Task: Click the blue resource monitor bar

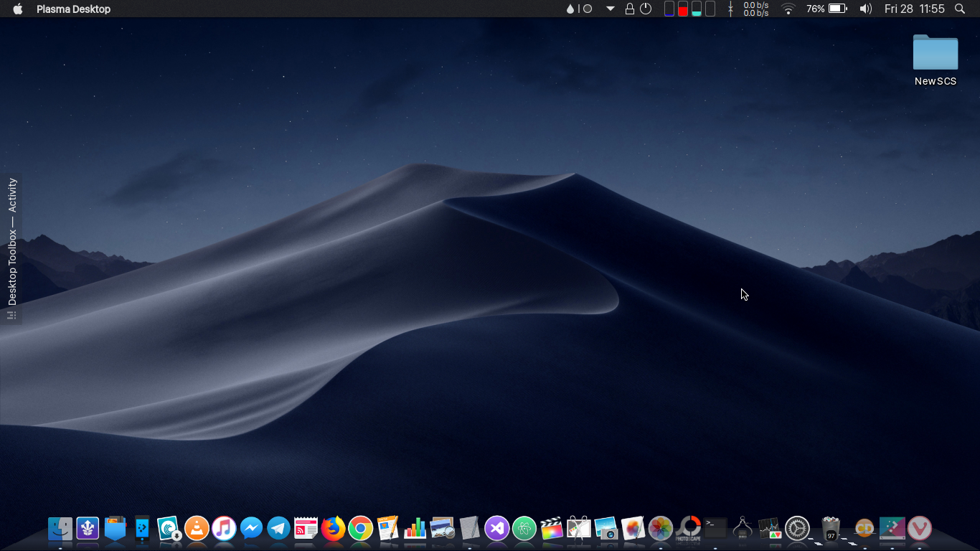Action: 669,9
